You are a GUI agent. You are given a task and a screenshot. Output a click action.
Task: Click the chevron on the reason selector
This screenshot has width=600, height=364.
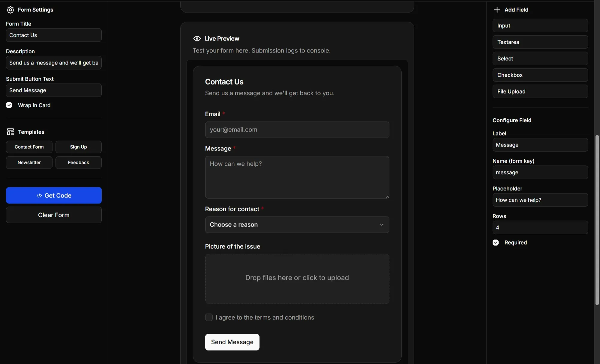[382, 224]
